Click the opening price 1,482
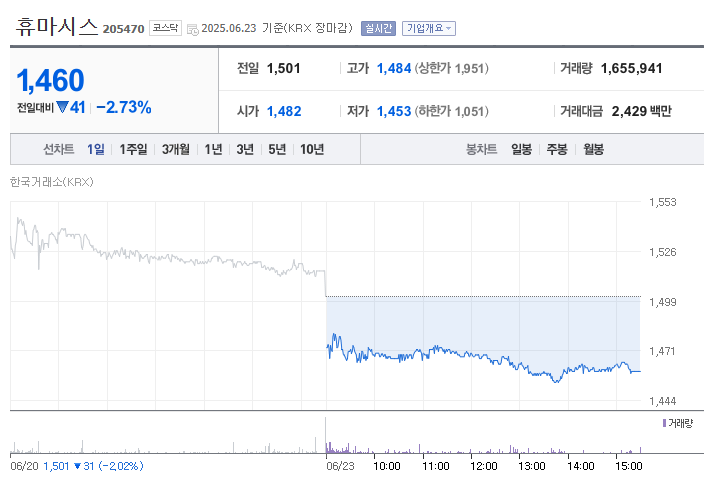 coord(284,111)
